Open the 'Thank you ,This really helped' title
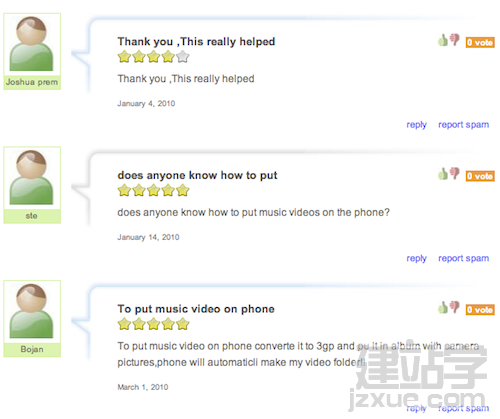 tap(196, 42)
